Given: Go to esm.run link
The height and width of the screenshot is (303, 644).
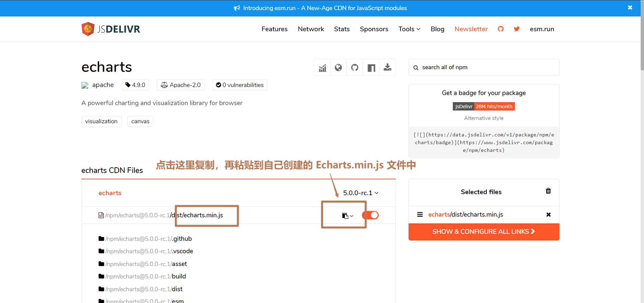Looking at the screenshot, I should (542, 29).
